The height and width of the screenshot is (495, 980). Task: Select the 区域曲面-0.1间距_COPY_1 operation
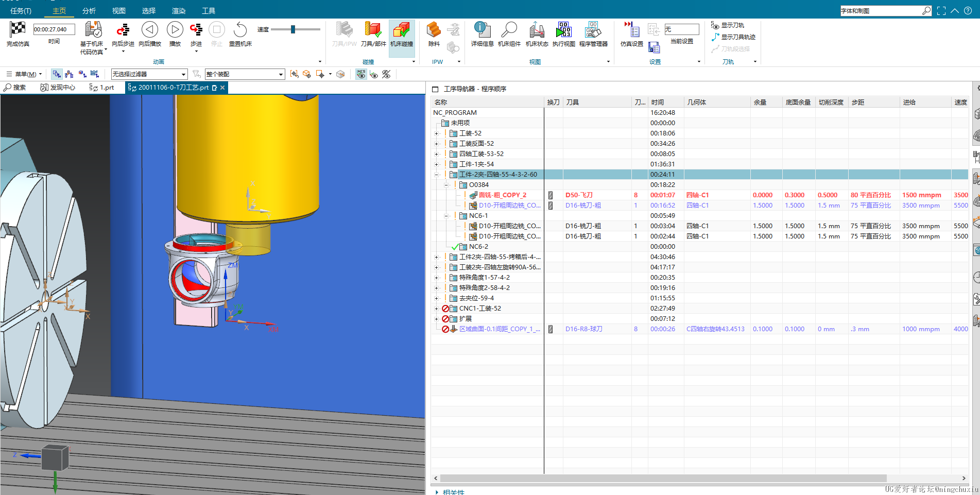click(500, 329)
